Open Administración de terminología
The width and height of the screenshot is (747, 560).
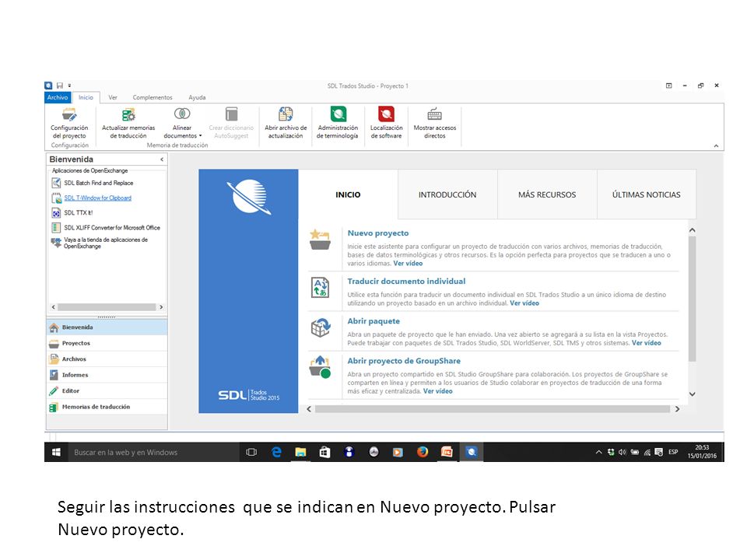pos(338,122)
